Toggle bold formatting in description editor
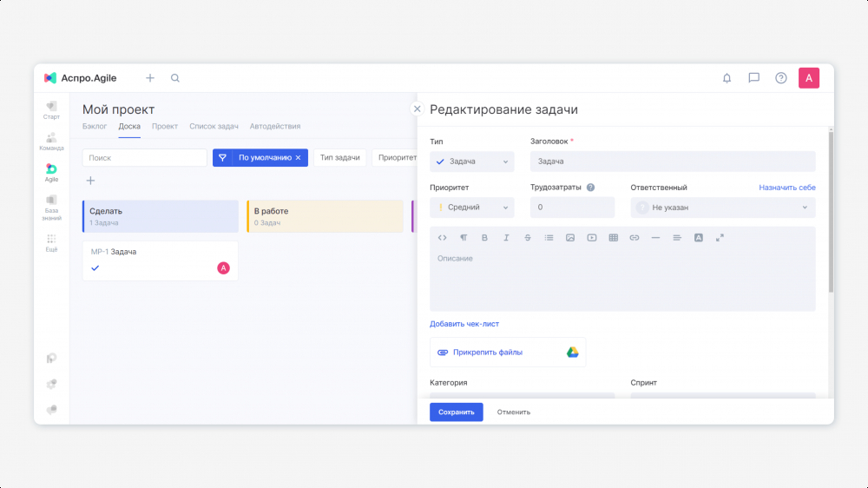868x488 pixels. tap(484, 238)
